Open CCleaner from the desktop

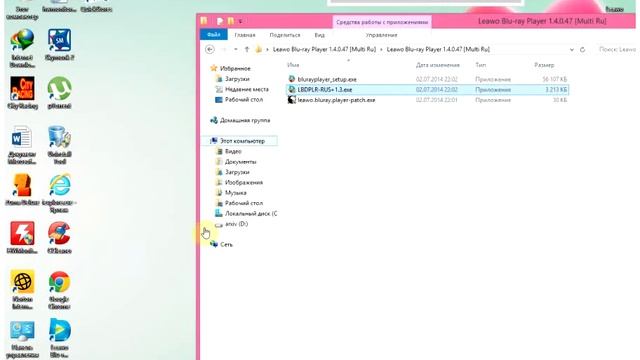(x=59, y=238)
